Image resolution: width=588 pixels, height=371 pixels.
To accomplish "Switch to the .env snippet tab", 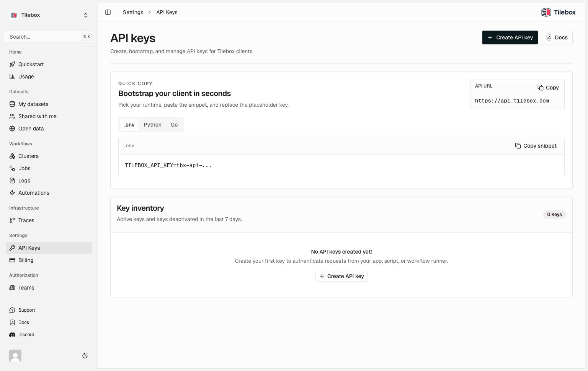I will [x=129, y=125].
